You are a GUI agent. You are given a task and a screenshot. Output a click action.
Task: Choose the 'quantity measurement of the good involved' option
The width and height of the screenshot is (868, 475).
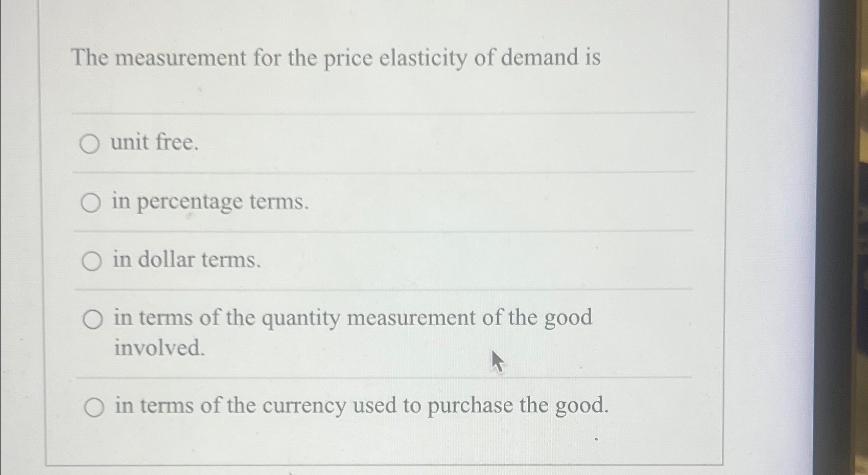93,319
